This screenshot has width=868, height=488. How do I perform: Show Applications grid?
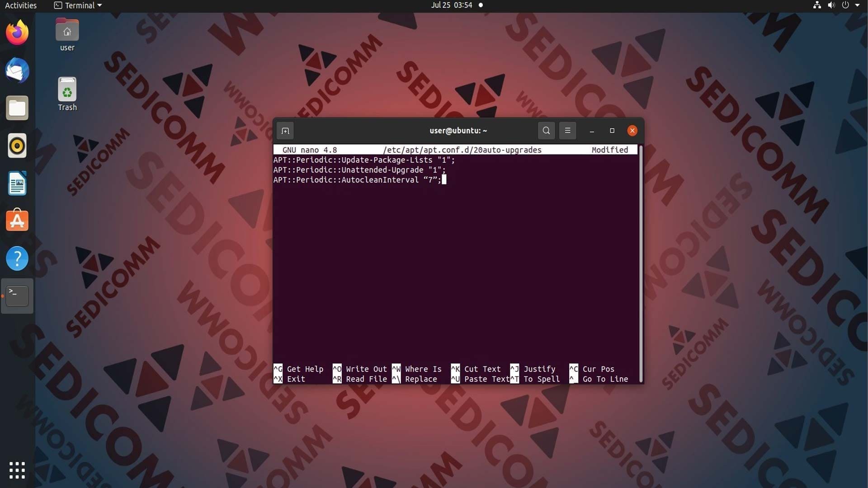[17, 470]
